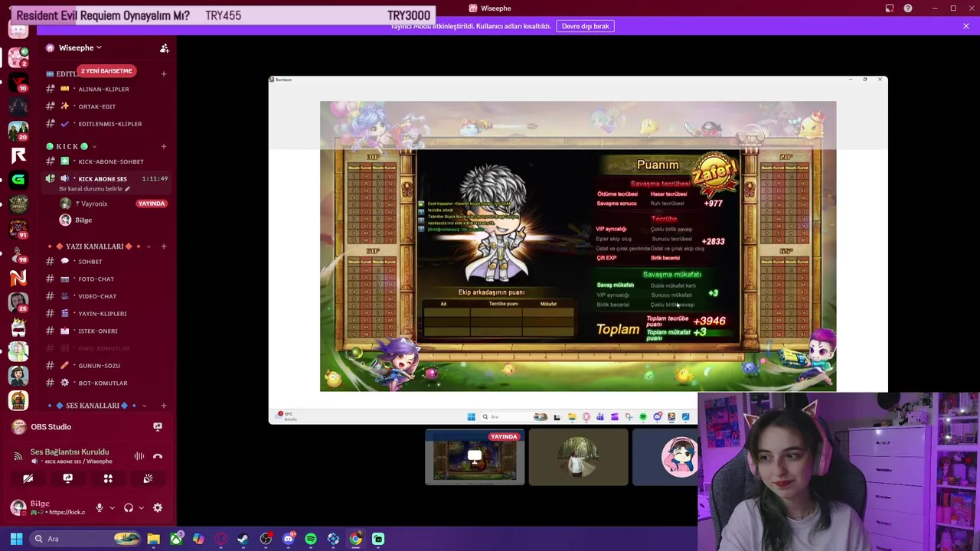
Task: Toggle noise suppression waveform button
Action: pos(139,456)
